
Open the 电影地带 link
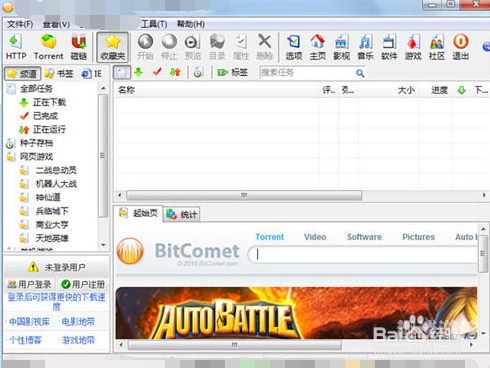78,322
